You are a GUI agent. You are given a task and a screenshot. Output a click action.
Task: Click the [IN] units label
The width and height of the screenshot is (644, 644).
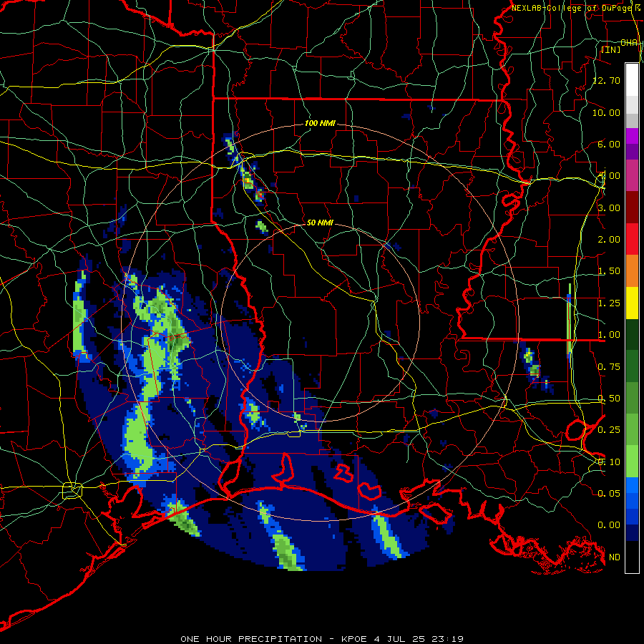point(611,49)
